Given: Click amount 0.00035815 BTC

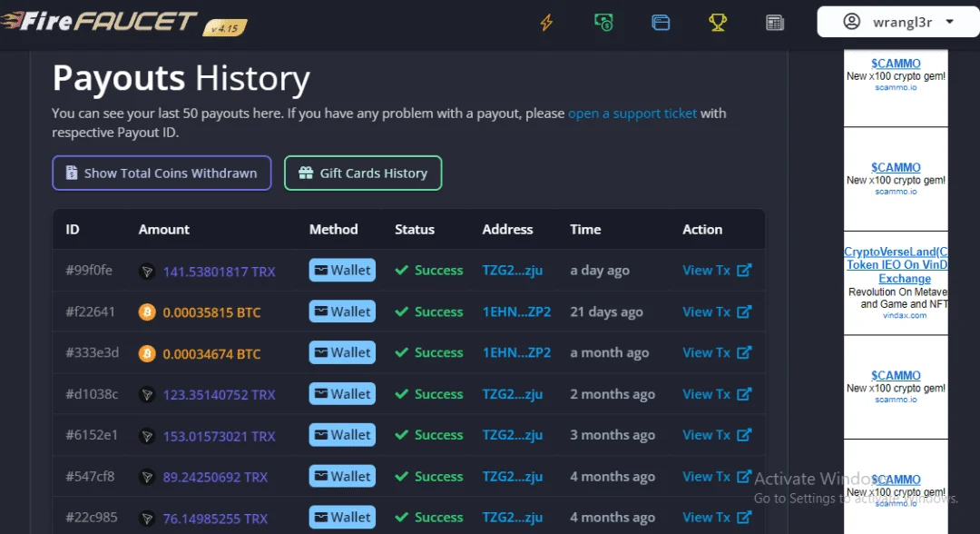Looking at the screenshot, I should 211,312.
